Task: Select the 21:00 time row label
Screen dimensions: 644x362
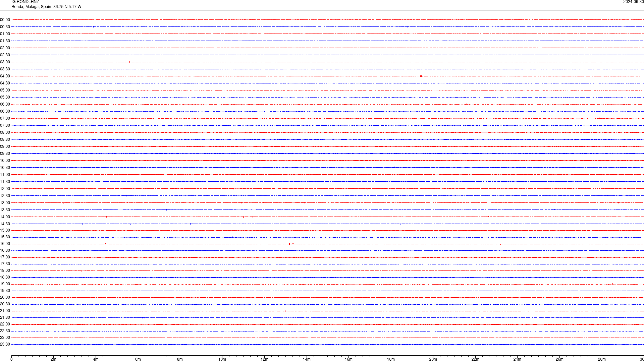Action: point(5,311)
